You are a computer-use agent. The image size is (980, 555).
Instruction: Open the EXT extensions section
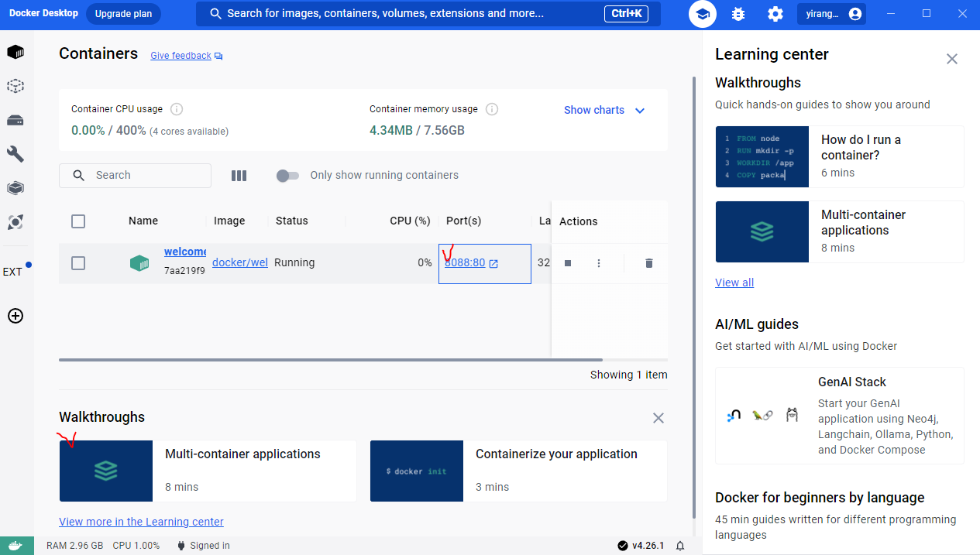pos(13,272)
